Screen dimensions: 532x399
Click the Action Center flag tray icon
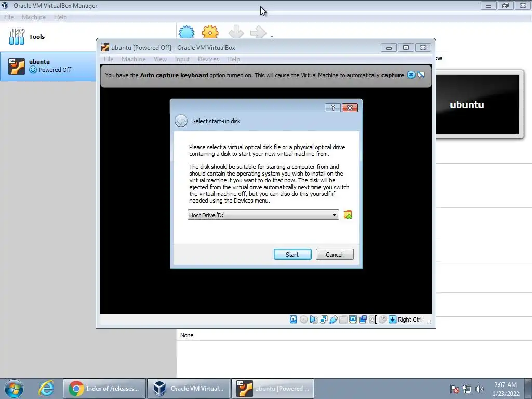[455, 389]
